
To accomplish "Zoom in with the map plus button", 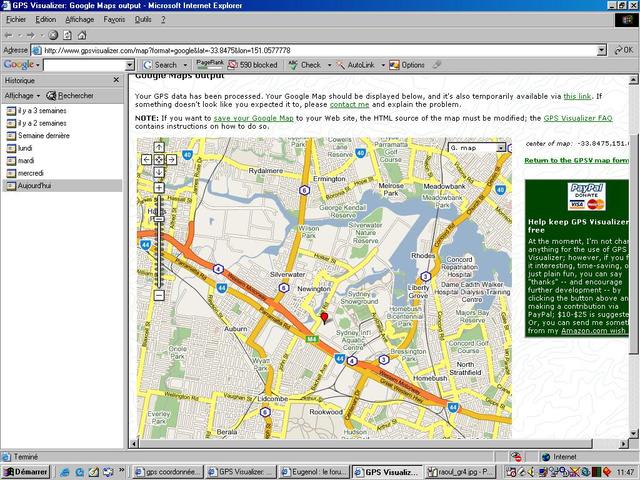I will click(x=158, y=188).
